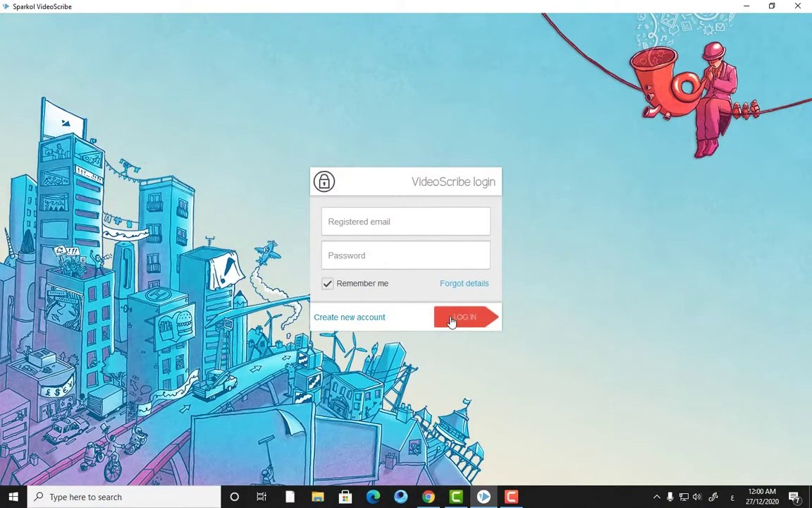Close the Sparkol VideoScribe window
This screenshot has width=812, height=508.
pos(798,6)
